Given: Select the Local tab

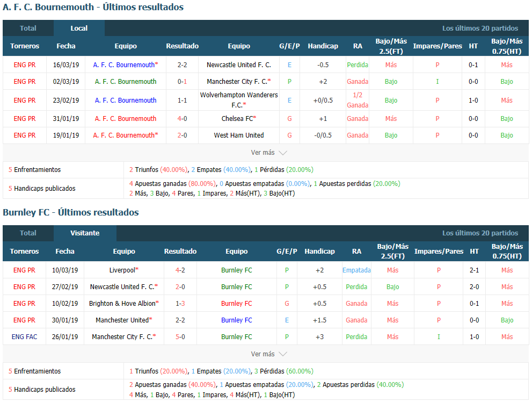Looking at the screenshot, I should (x=79, y=28).
